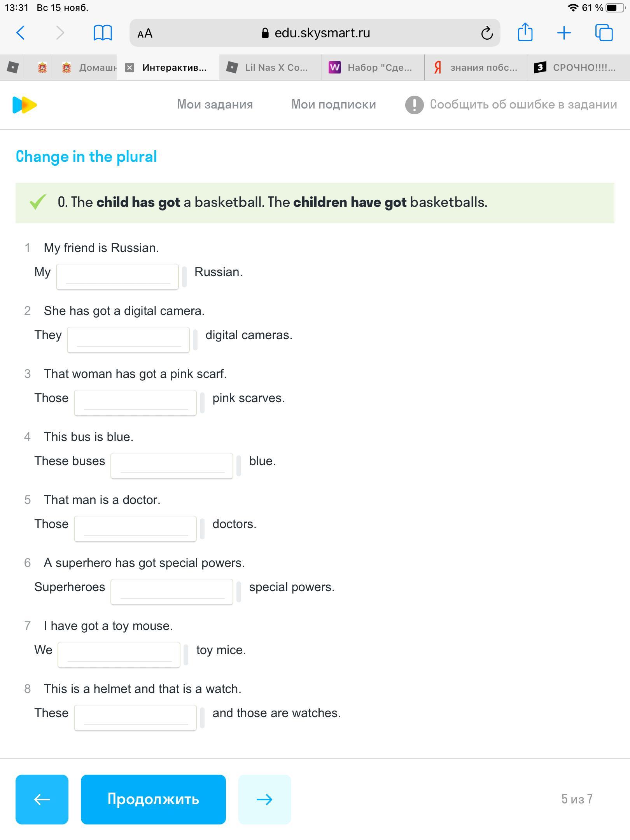Open a new tab with the plus icon

564,33
